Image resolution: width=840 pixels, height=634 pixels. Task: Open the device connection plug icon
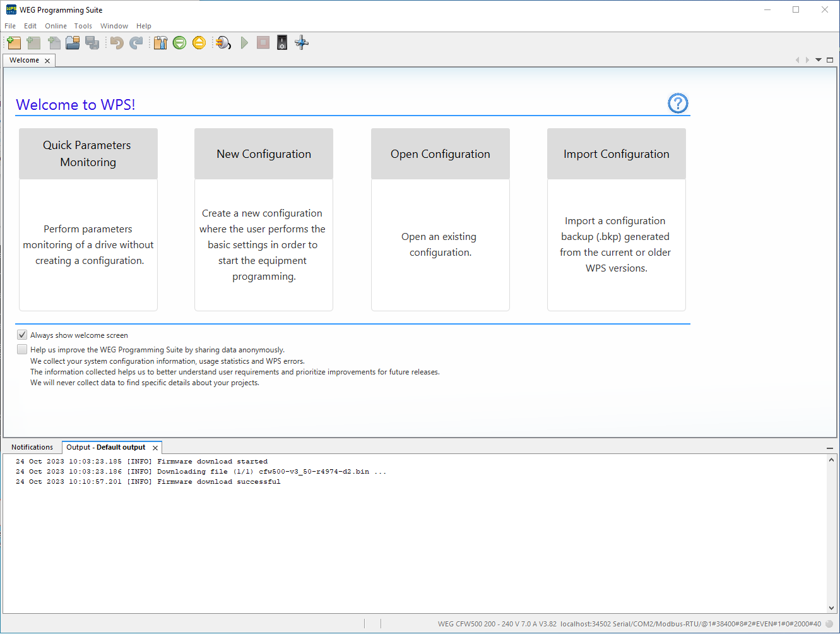222,42
